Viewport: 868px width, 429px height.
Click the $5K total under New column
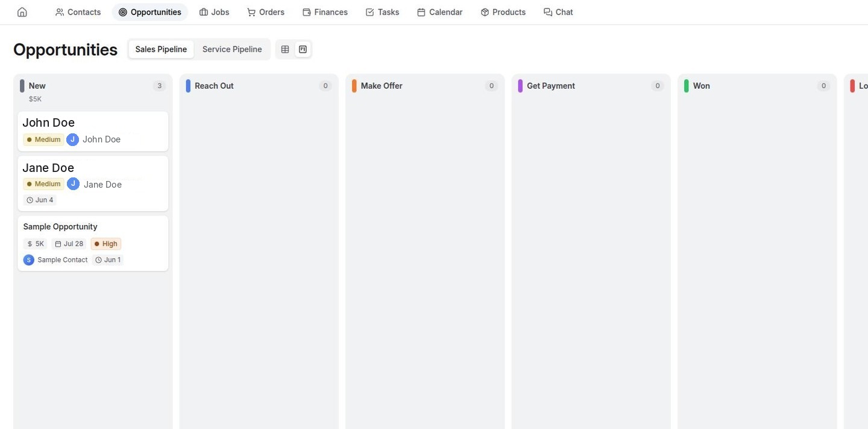coord(35,99)
